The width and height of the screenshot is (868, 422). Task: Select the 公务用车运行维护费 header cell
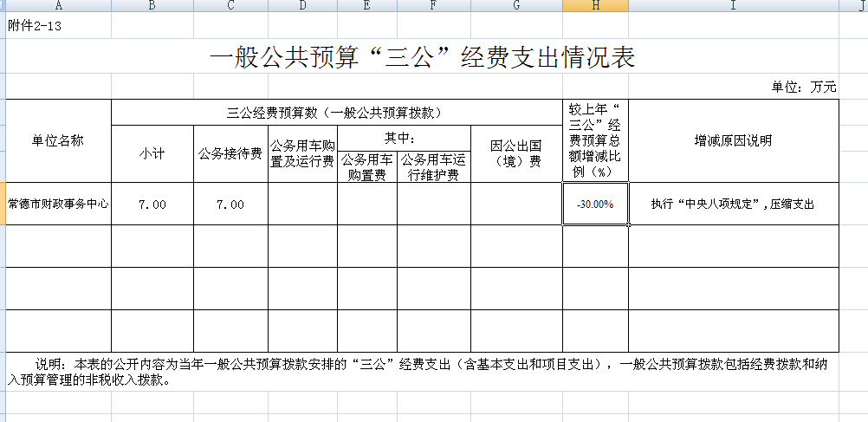pyautogui.click(x=433, y=166)
